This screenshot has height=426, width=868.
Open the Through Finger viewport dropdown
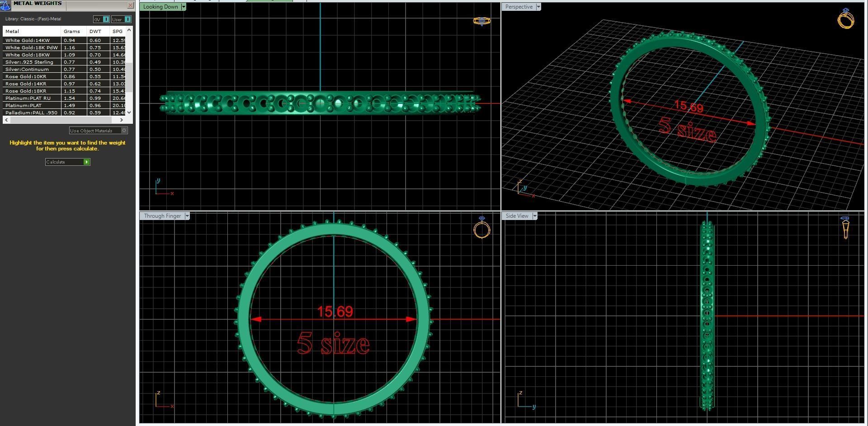point(187,216)
